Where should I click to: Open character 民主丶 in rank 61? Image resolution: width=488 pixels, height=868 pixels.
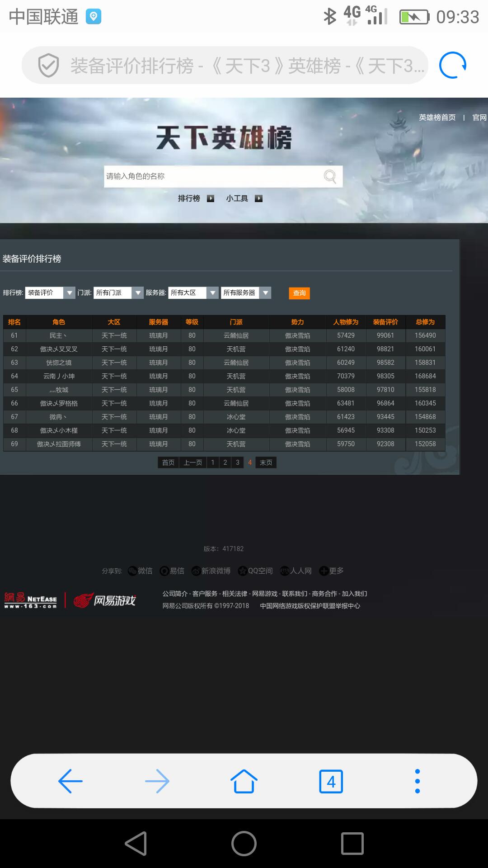[x=59, y=335]
